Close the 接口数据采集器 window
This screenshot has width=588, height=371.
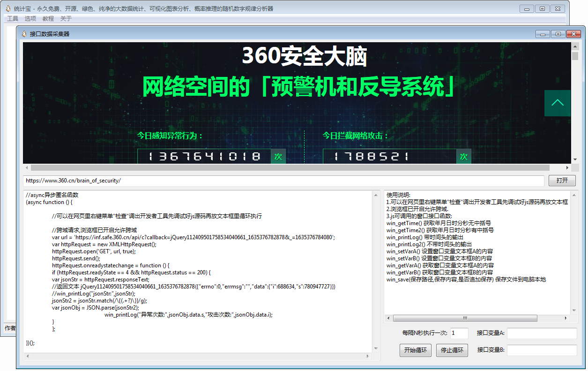click(573, 34)
